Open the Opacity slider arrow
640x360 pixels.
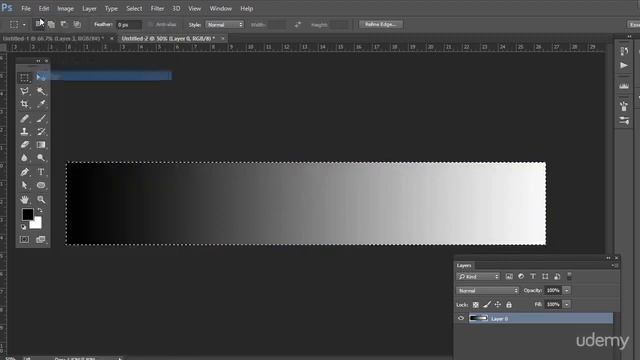tap(567, 291)
